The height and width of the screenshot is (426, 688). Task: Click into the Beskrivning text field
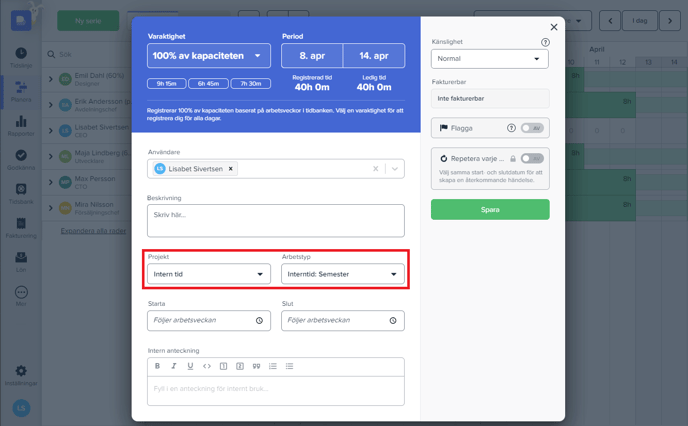276,220
